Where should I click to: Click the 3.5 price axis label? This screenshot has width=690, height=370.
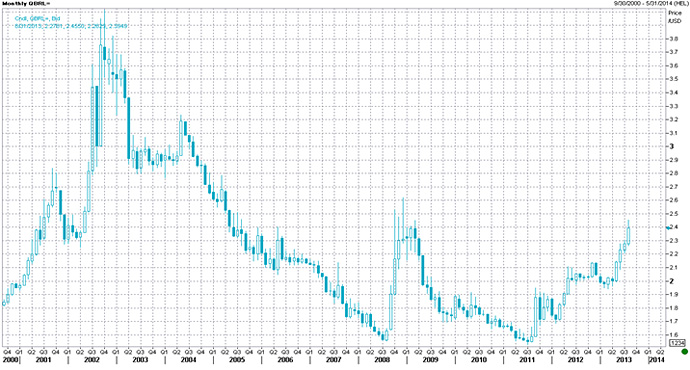click(x=673, y=79)
